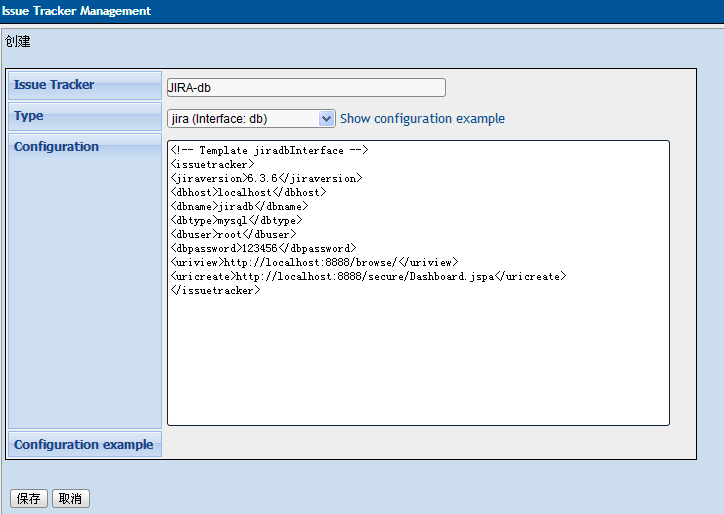
Task: Click the Configuration example label
Action: click(x=84, y=444)
